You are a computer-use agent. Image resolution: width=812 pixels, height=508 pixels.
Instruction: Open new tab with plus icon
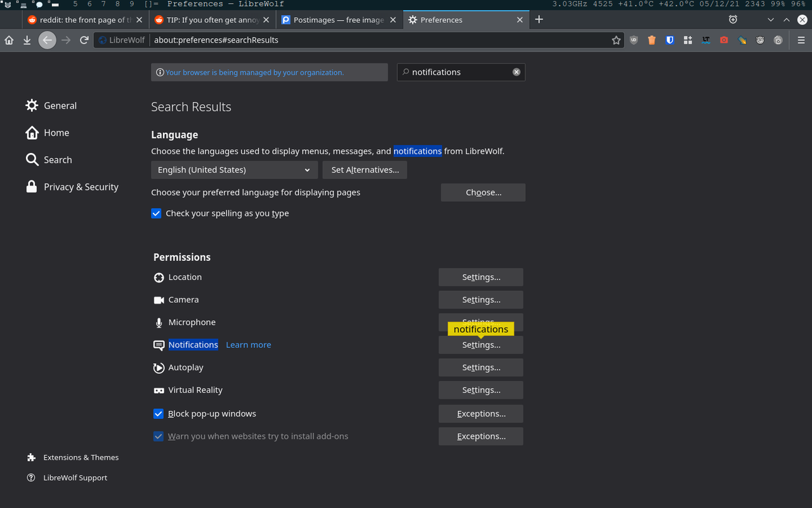pos(539,20)
